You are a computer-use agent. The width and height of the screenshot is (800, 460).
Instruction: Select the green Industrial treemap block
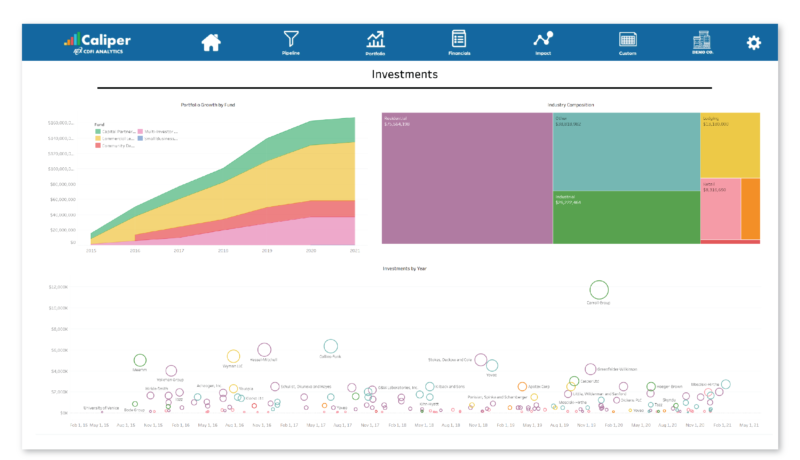point(626,217)
